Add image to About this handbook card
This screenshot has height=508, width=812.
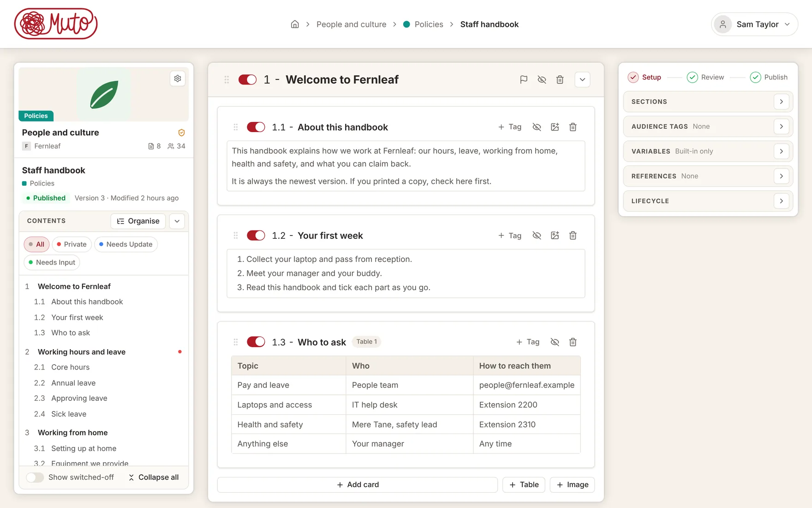555,127
